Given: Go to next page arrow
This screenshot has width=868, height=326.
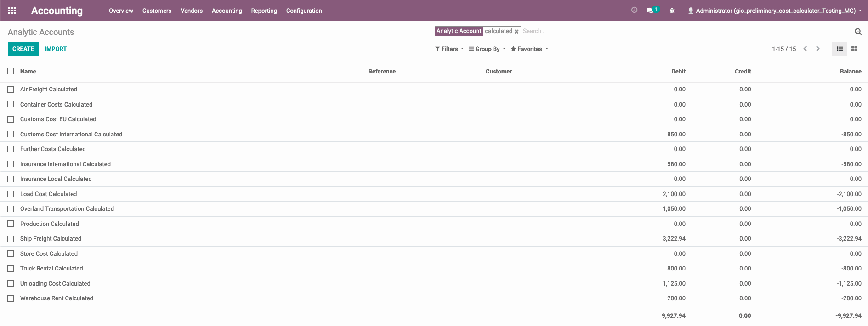Looking at the screenshot, I should click(x=818, y=49).
